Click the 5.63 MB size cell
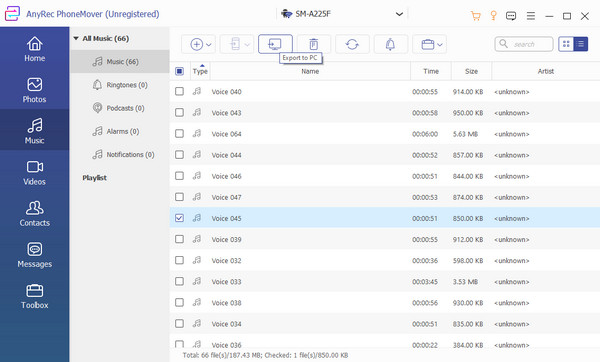Image resolution: width=600 pixels, height=362 pixels. [x=465, y=134]
